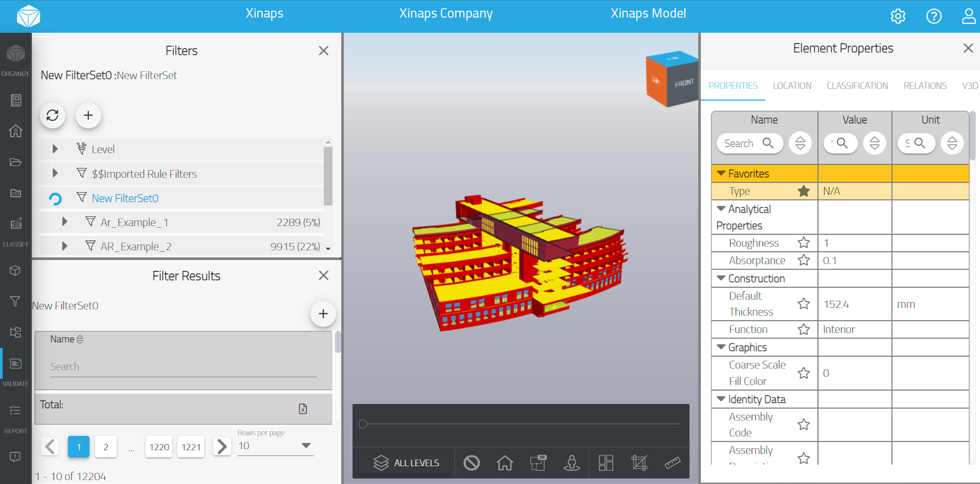Go to results page 1221

pos(191,447)
